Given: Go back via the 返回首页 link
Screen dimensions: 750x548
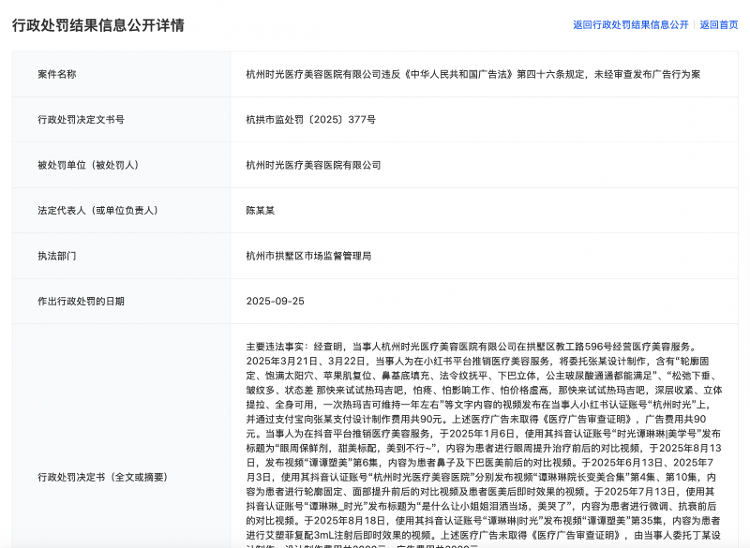Looking at the screenshot, I should coord(718,25).
